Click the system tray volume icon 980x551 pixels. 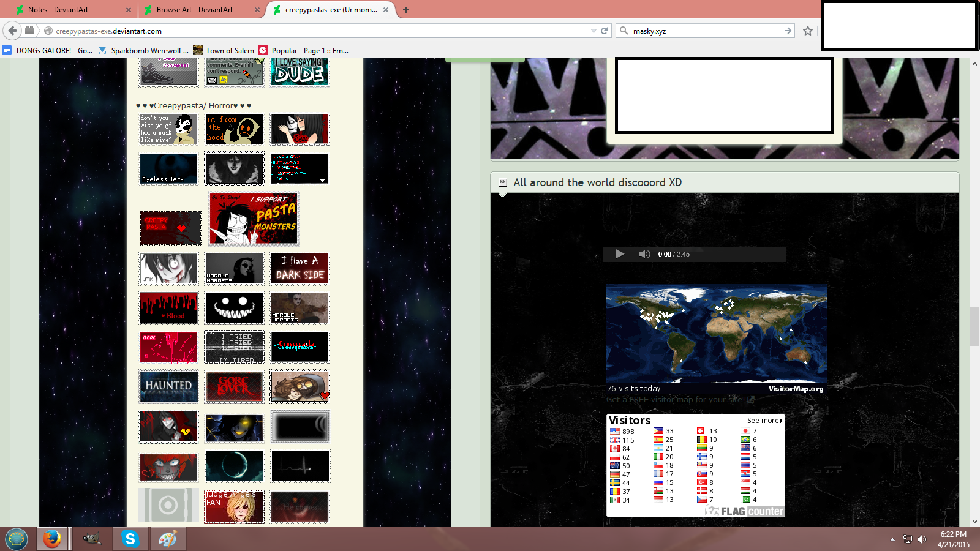[922, 539]
